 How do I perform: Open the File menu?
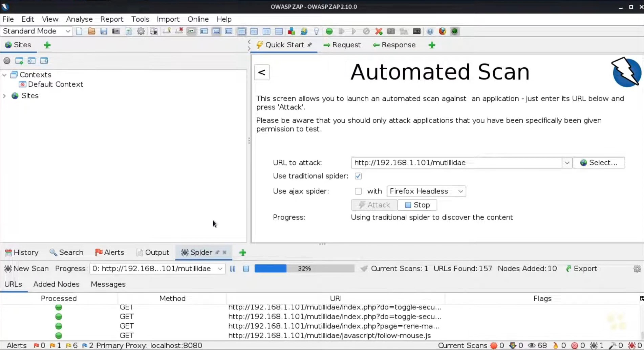point(8,19)
